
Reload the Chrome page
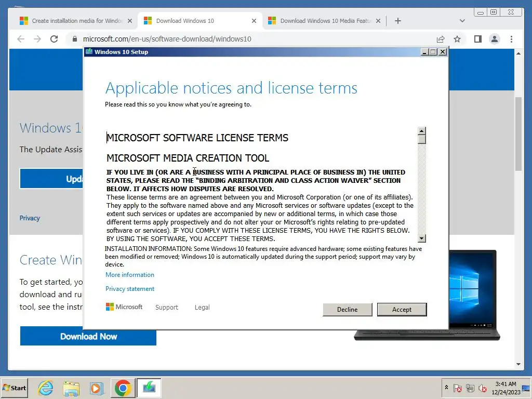click(54, 39)
